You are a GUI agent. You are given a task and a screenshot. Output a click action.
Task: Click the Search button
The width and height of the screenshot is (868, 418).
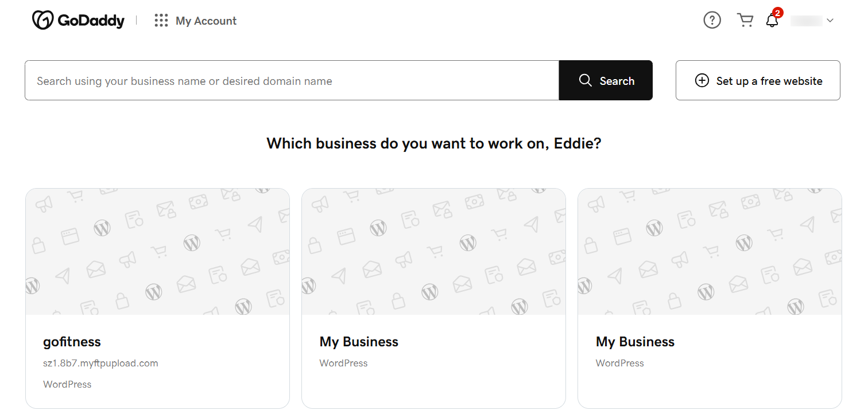[606, 80]
